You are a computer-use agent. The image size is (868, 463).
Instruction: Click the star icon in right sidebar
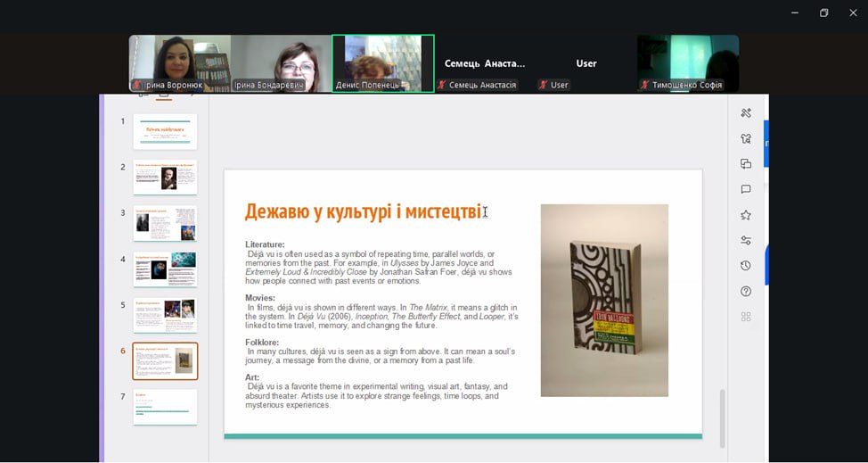pos(746,215)
